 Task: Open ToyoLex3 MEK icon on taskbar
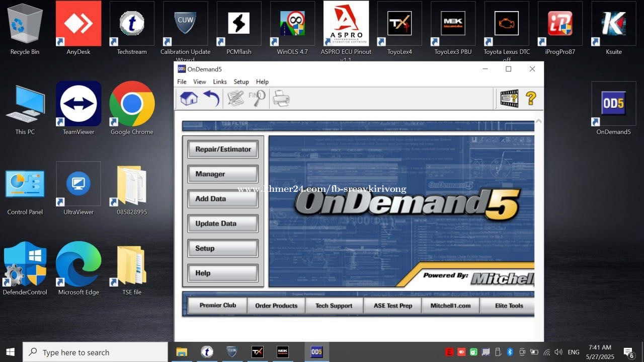pyautogui.click(x=282, y=352)
